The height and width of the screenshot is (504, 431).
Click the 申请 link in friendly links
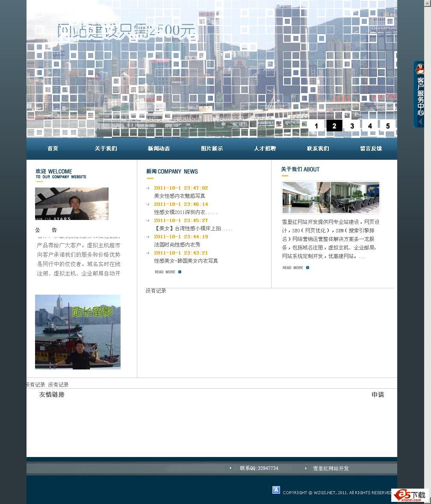coord(378,395)
